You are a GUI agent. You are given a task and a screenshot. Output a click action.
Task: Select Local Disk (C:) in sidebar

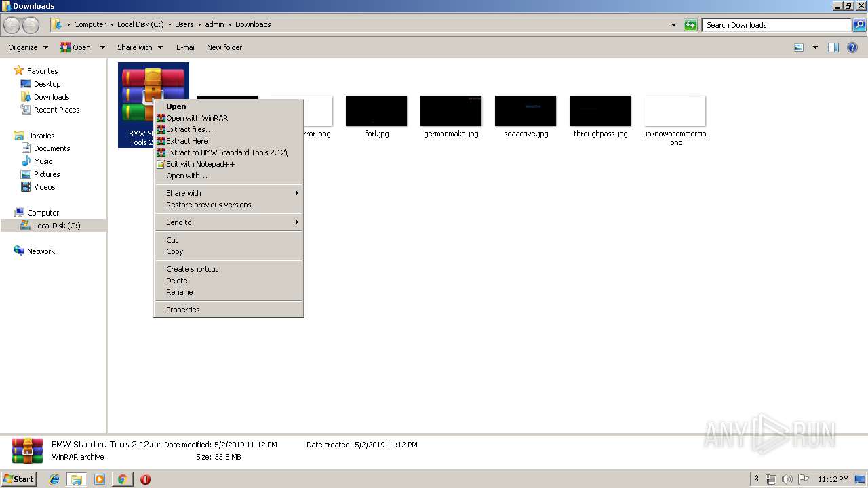click(57, 226)
